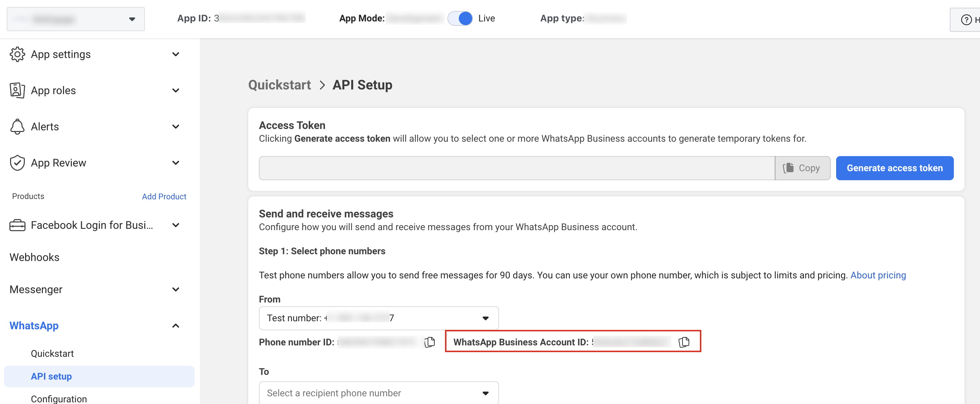Screen dimensions: 980x404
Task: Click the Add Product link
Action: click(x=164, y=197)
